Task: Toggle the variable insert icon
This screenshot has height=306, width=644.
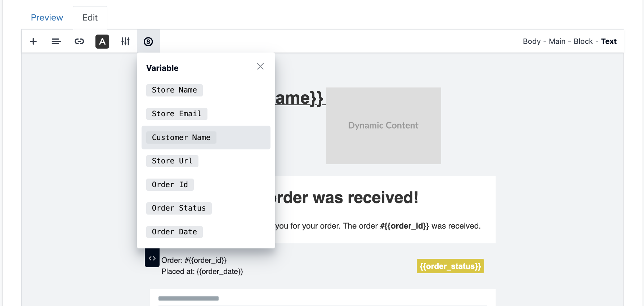Action: (x=148, y=41)
